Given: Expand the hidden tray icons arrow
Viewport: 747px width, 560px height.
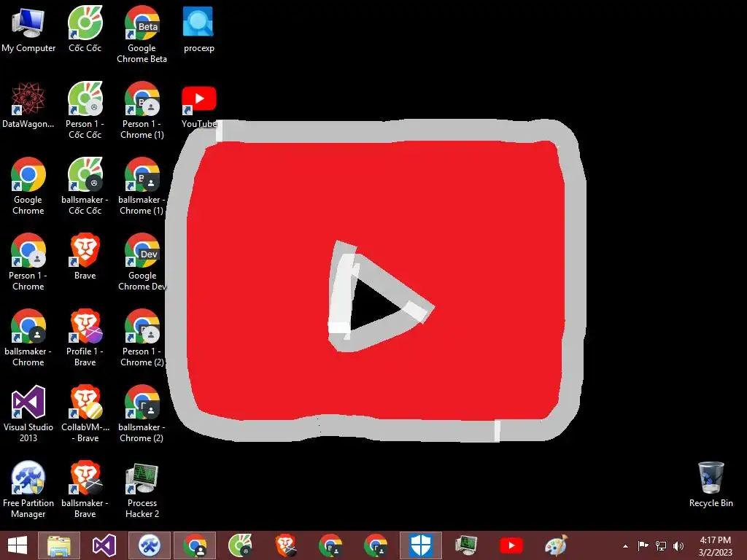Looking at the screenshot, I should tap(625, 546).
